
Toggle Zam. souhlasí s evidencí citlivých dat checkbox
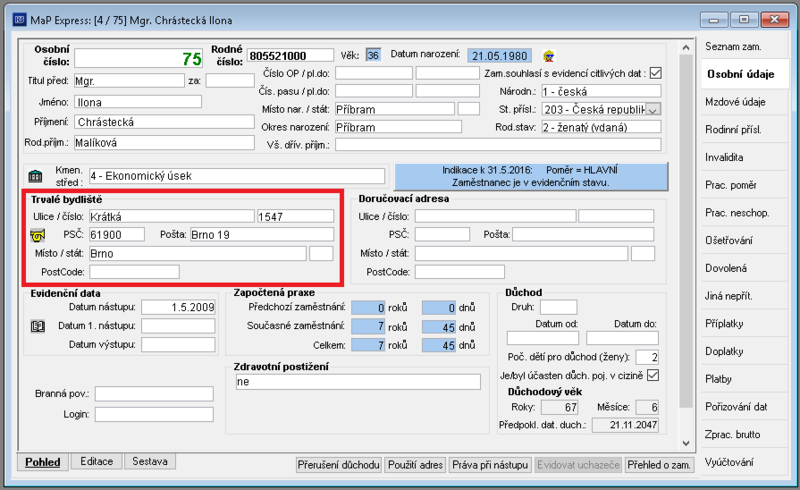coord(656,73)
